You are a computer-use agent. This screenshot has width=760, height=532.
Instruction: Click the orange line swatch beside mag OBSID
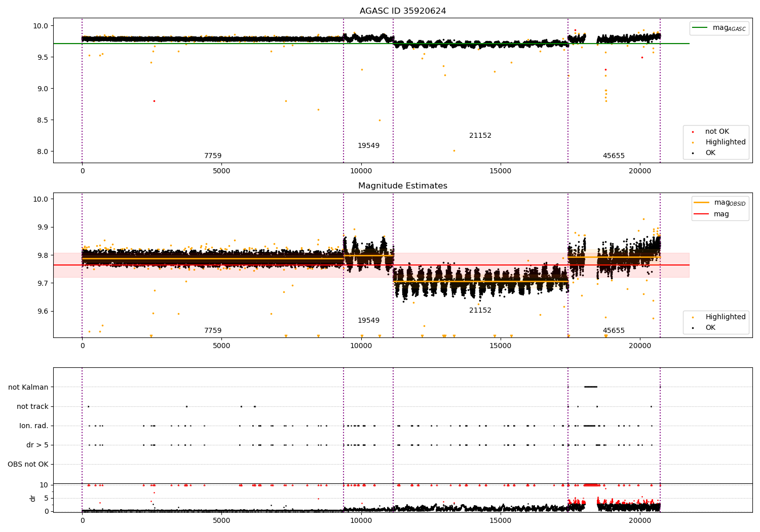[702, 203]
